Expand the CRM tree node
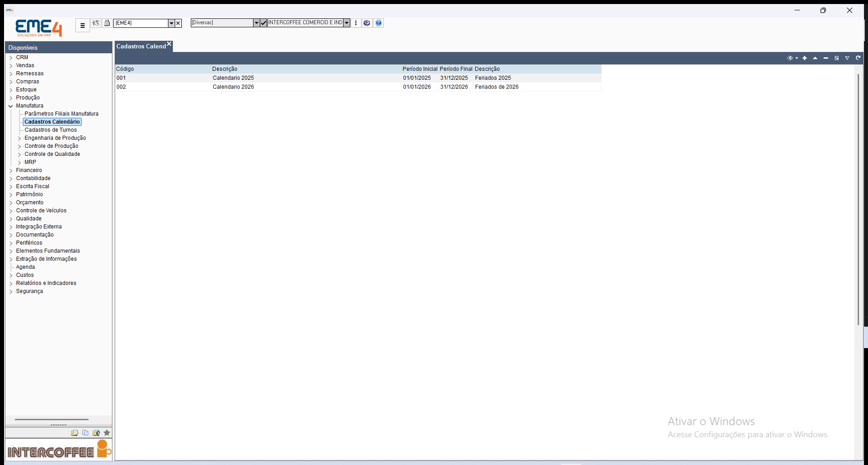The height and width of the screenshot is (465, 868). point(11,58)
